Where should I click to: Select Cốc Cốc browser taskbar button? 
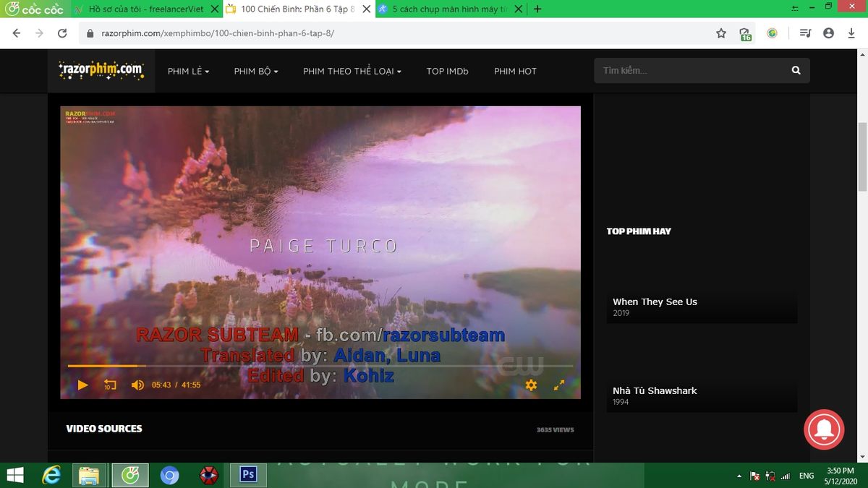click(x=129, y=475)
